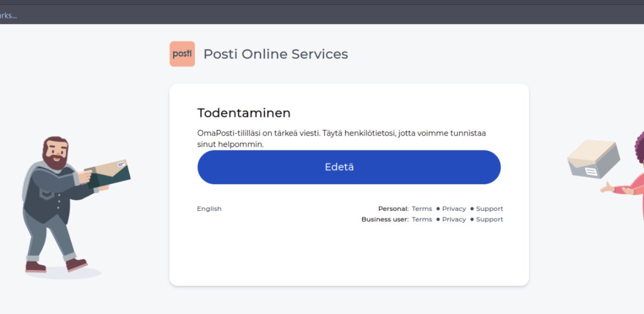
Task: Click the Posti Online Services header text
Action: click(x=276, y=54)
